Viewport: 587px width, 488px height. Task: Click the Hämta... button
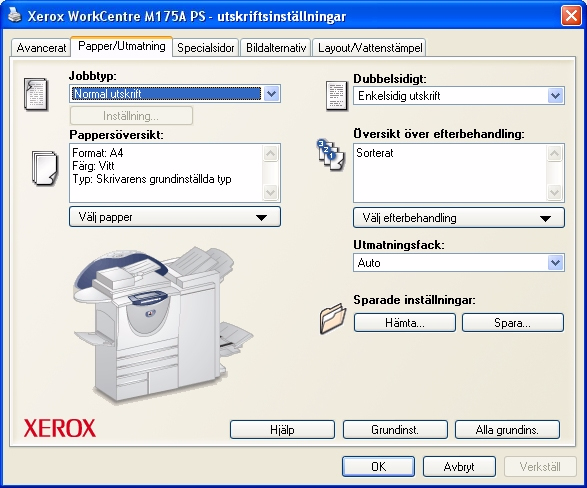click(405, 323)
